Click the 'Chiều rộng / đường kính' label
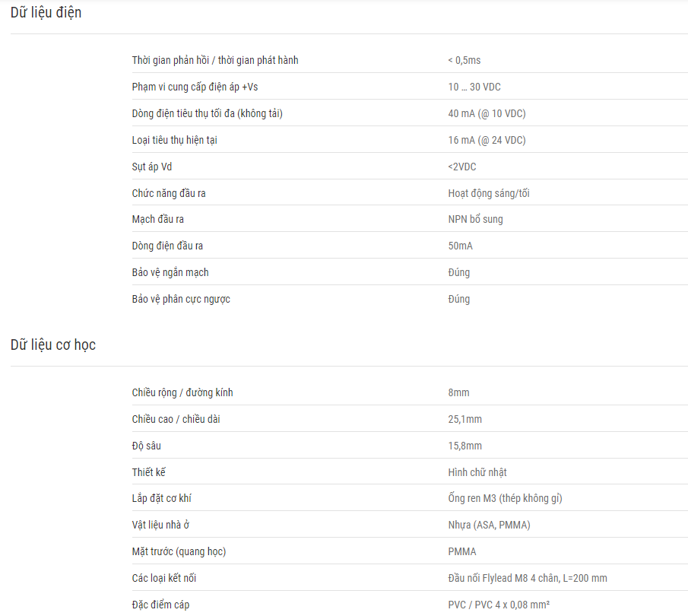 coord(182,392)
